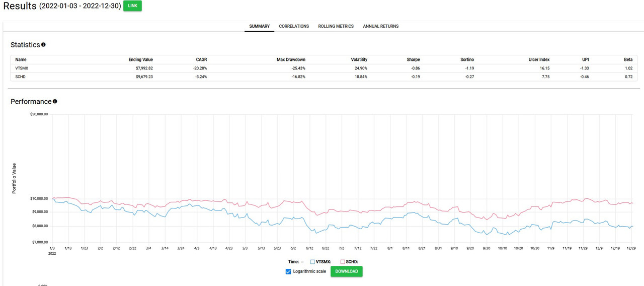Open the ANNUAL RETURNS tab
The height and width of the screenshot is (286, 644).
pyautogui.click(x=381, y=26)
